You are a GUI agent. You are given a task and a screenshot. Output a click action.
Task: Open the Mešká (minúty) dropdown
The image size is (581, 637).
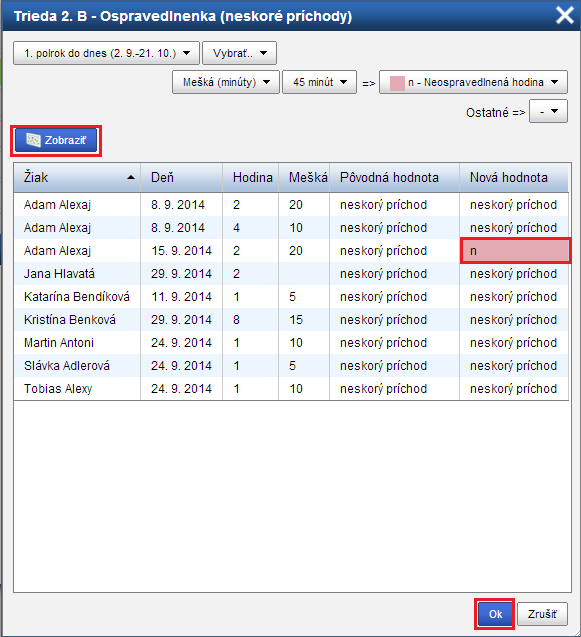click(226, 82)
